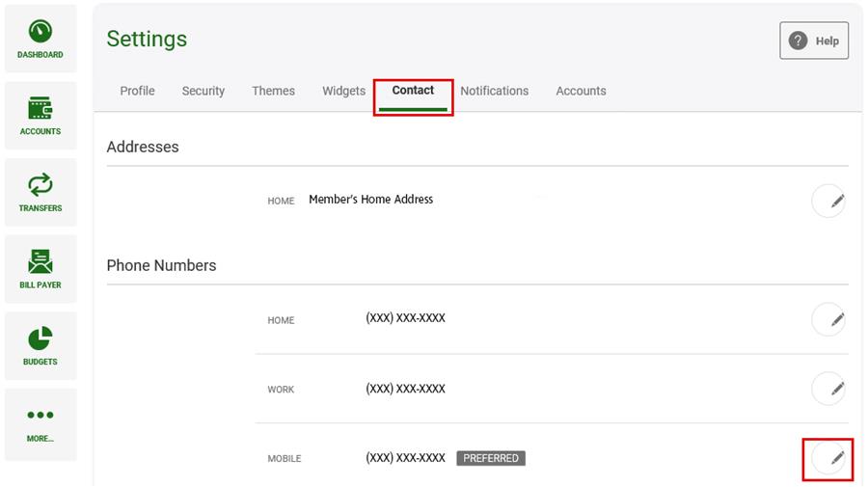Click the PREFERRED badge on mobile
This screenshot has height=487, width=868.
pyautogui.click(x=491, y=458)
